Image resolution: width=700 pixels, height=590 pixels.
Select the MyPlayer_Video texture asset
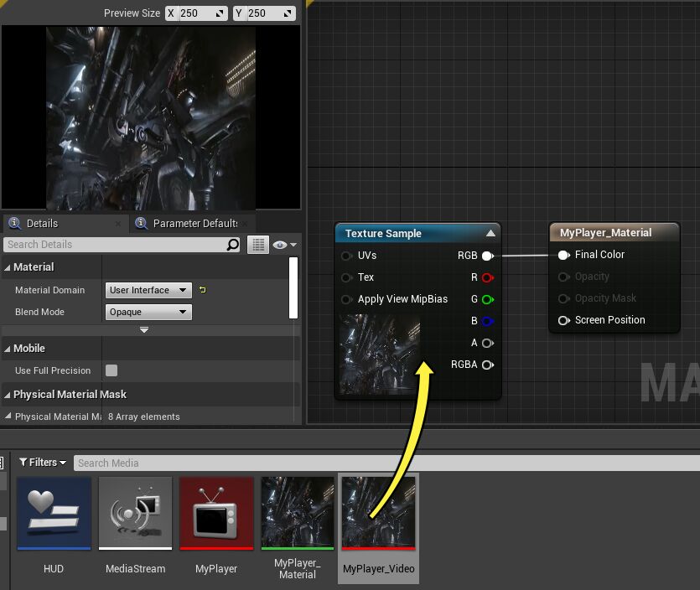[378, 513]
